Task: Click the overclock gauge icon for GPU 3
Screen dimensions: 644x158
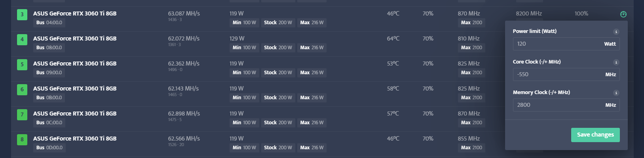Action: [623, 14]
